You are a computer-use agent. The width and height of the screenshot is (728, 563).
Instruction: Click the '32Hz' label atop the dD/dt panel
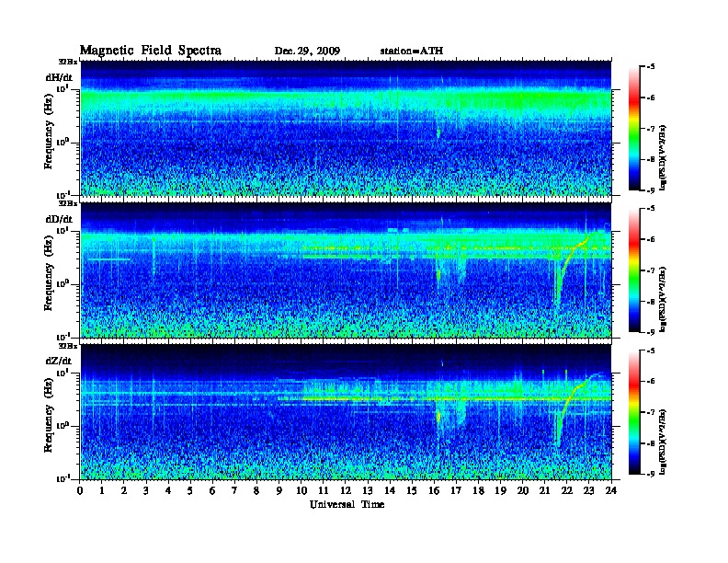68,203
